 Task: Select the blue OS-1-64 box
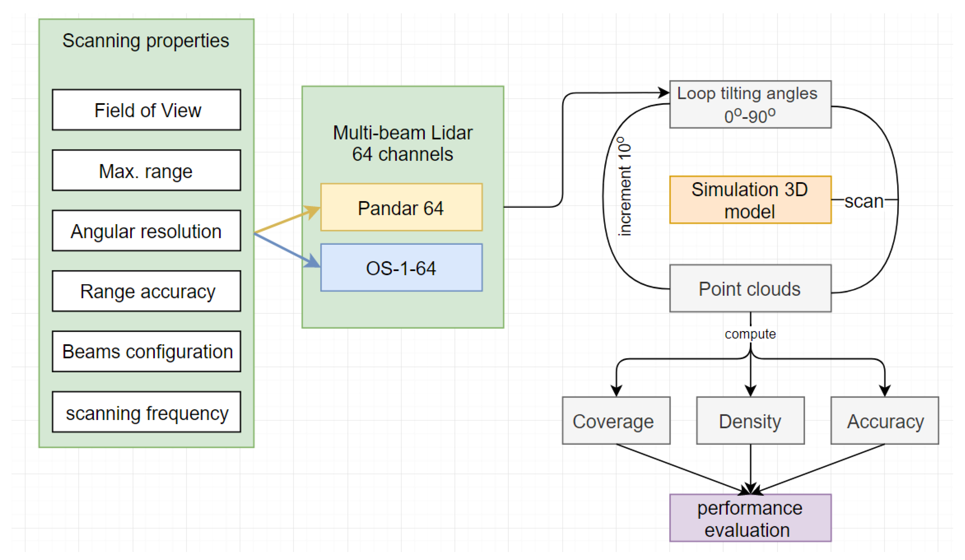click(401, 268)
